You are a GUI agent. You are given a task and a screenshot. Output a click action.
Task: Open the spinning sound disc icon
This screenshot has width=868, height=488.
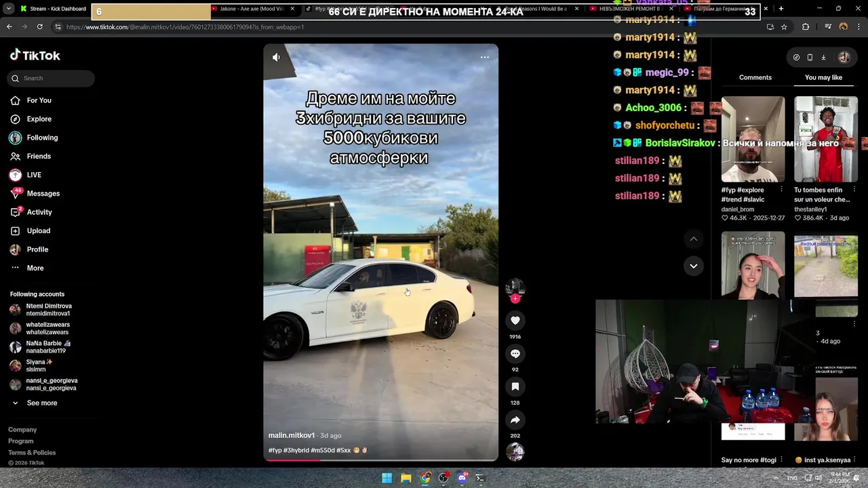coord(515,452)
